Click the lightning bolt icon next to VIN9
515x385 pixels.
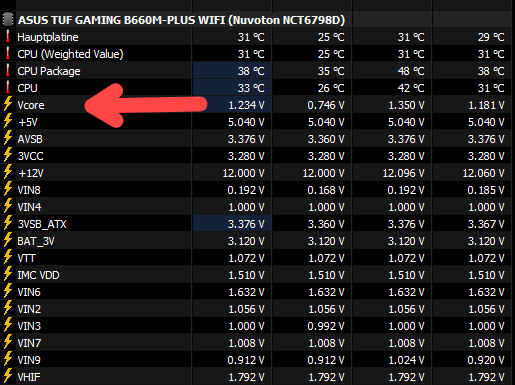pos(8,360)
